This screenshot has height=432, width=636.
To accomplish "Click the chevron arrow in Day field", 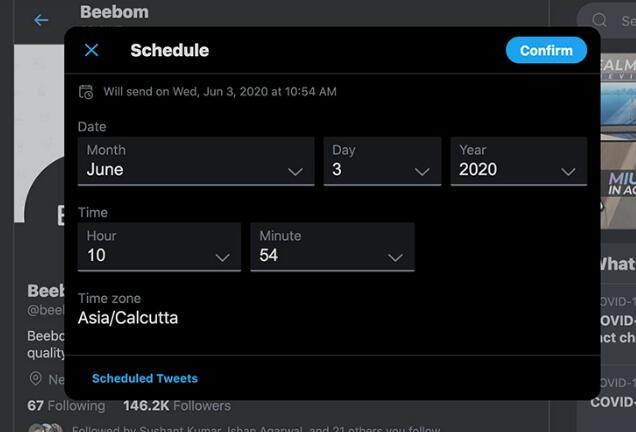I will click(x=422, y=172).
